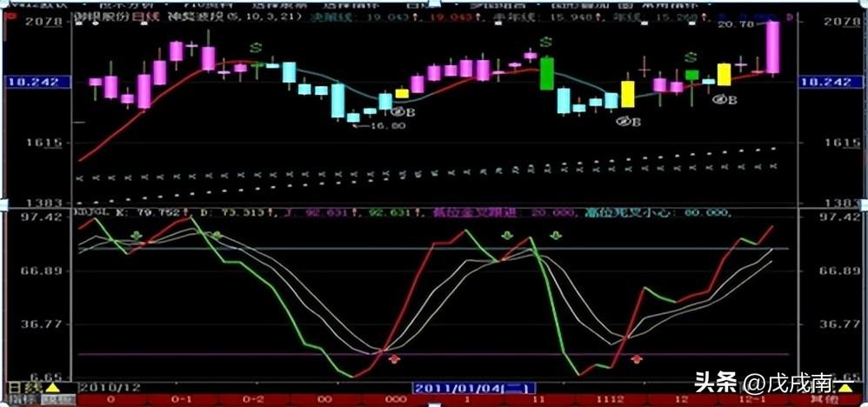Screen dimensions: 868x407
Task: Click the topmost green S sell marker
Action: pos(545,42)
